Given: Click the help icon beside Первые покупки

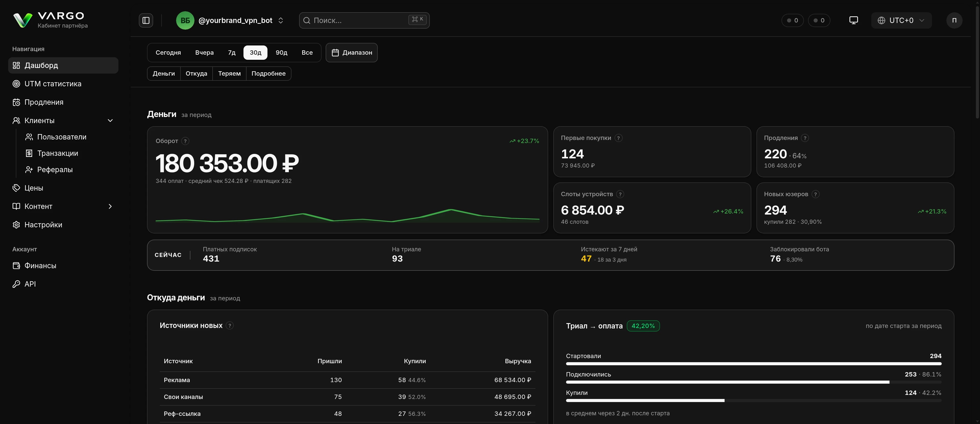Looking at the screenshot, I should [619, 138].
